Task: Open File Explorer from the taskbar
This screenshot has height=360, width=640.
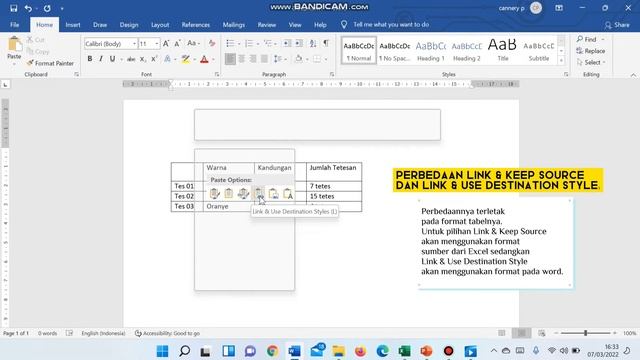Action: click(x=338, y=351)
